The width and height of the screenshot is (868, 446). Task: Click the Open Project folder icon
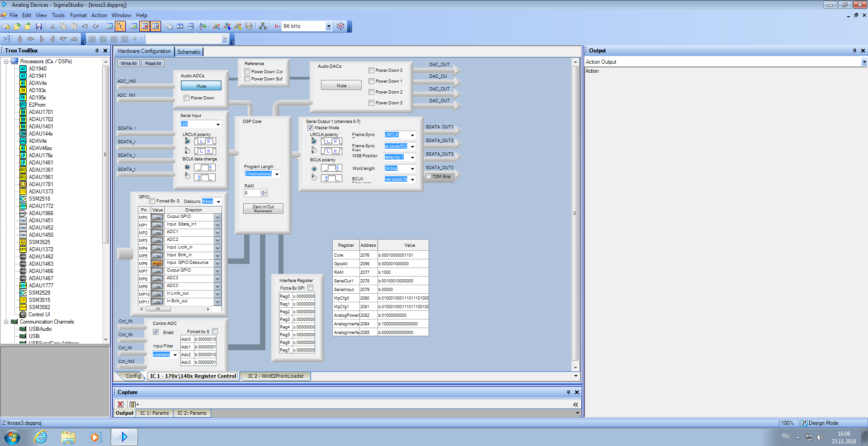coord(17,26)
